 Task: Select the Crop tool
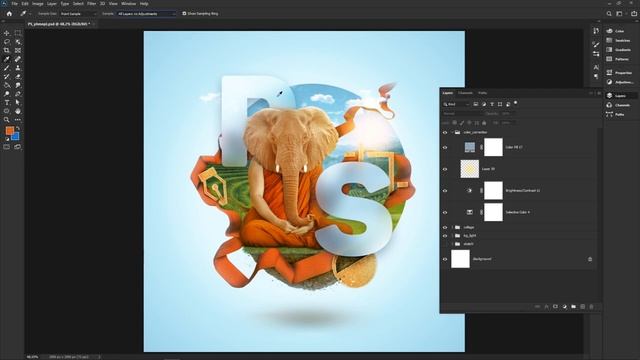click(7, 50)
